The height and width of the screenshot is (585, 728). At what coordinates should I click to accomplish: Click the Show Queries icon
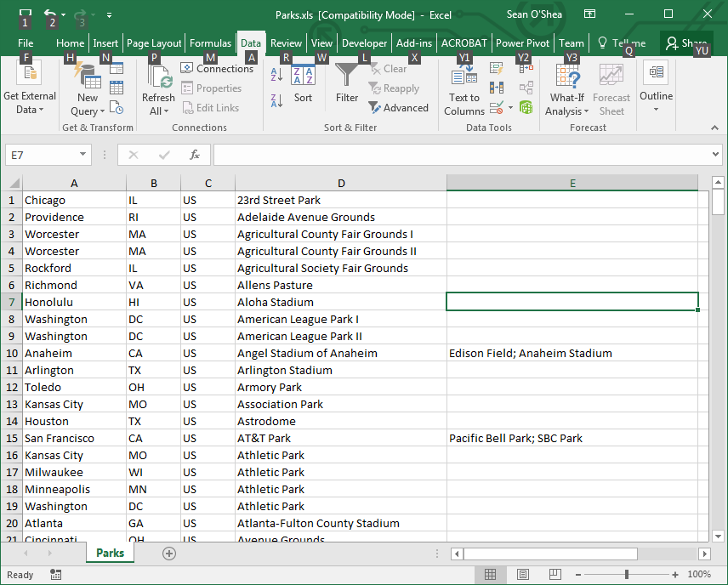point(116,68)
